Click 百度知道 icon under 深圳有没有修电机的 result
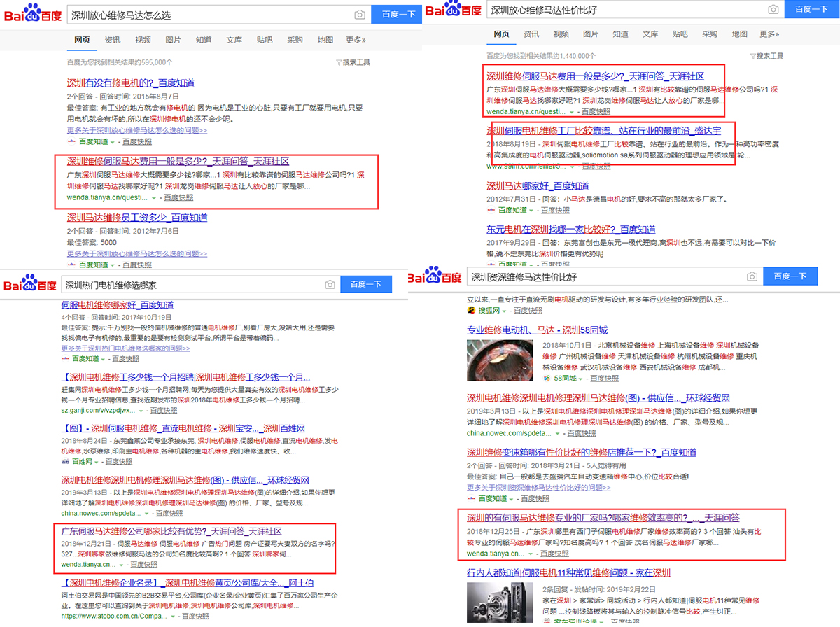 tap(71, 141)
